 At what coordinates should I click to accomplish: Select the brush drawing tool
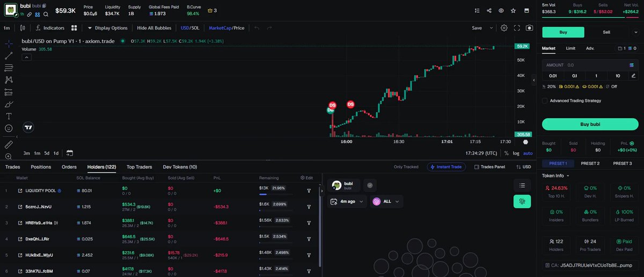pyautogui.click(x=9, y=104)
